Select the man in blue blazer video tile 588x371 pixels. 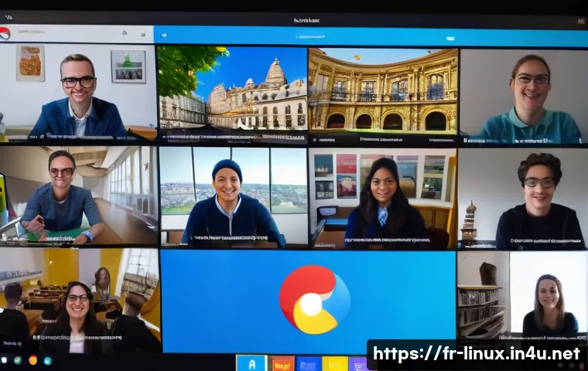click(77, 93)
